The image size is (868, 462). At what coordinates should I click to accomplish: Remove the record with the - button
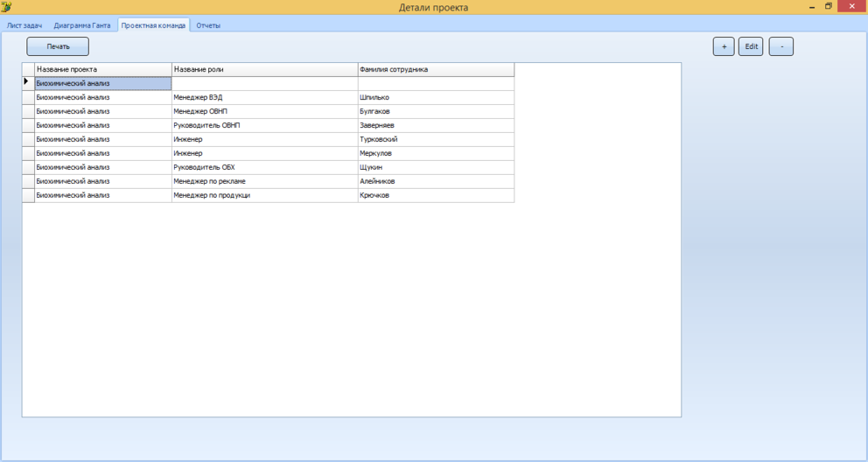pos(781,46)
